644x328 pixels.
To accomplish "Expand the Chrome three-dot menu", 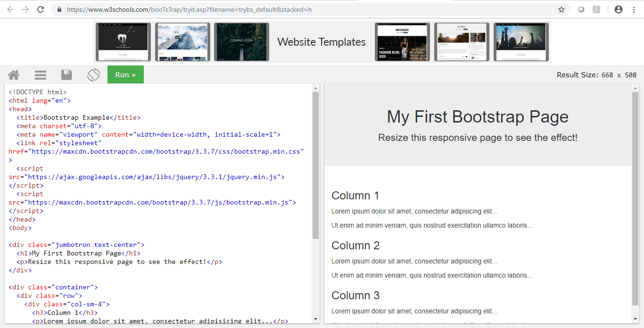I will (x=633, y=9).
